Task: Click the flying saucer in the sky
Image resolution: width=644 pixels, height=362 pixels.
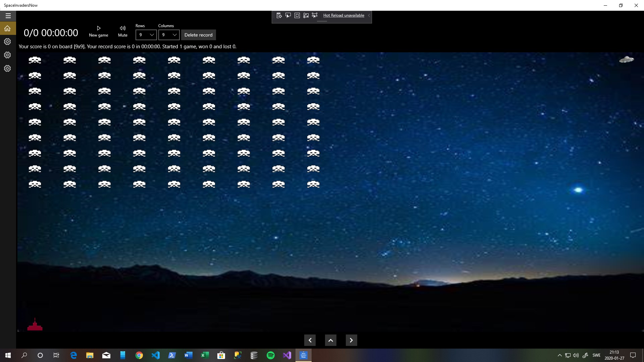Action: (626, 59)
